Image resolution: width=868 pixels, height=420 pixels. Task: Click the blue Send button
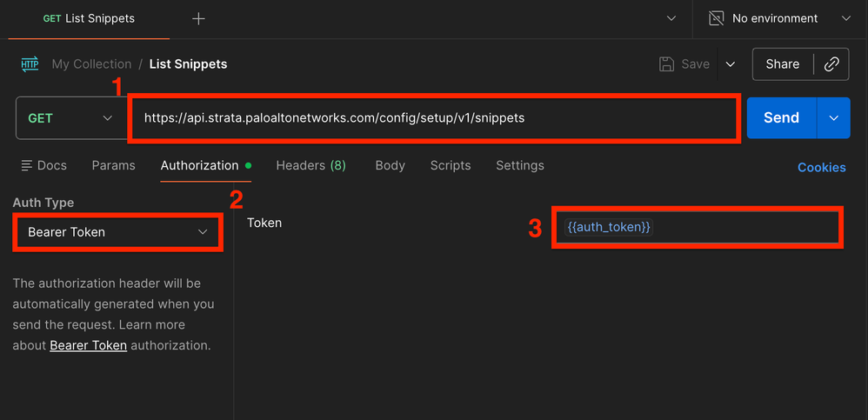point(782,118)
